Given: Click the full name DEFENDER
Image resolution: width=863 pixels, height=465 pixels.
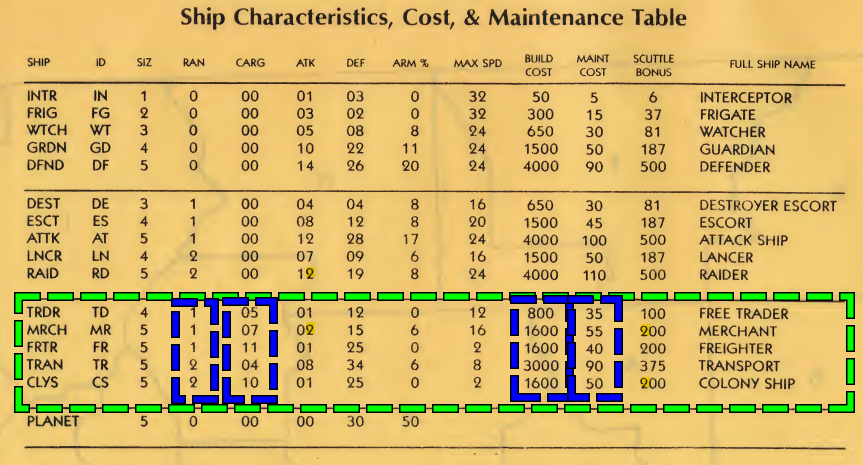Looking at the screenshot, I should (x=735, y=167).
